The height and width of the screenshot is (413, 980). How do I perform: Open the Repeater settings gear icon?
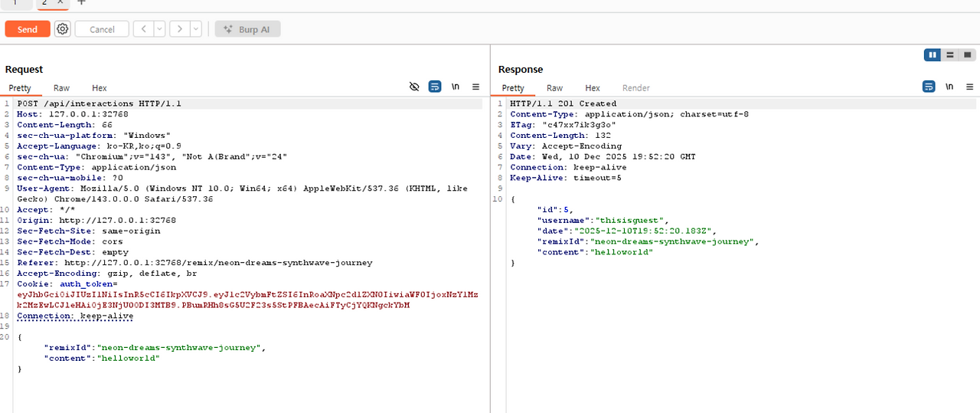(63, 29)
